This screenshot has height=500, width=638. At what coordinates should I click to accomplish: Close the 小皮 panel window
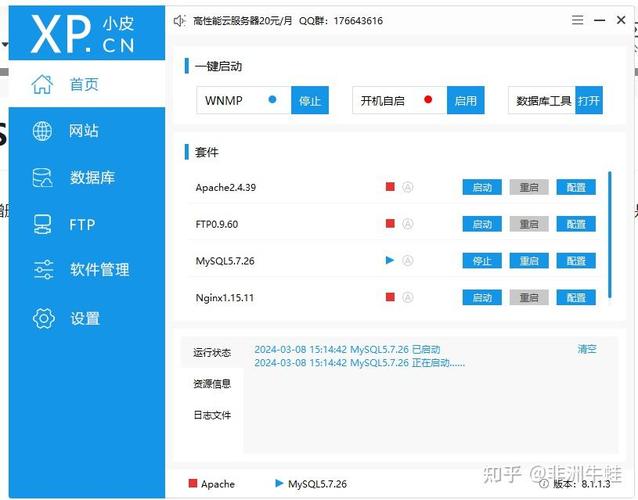pyautogui.click(x=621, y=20)
